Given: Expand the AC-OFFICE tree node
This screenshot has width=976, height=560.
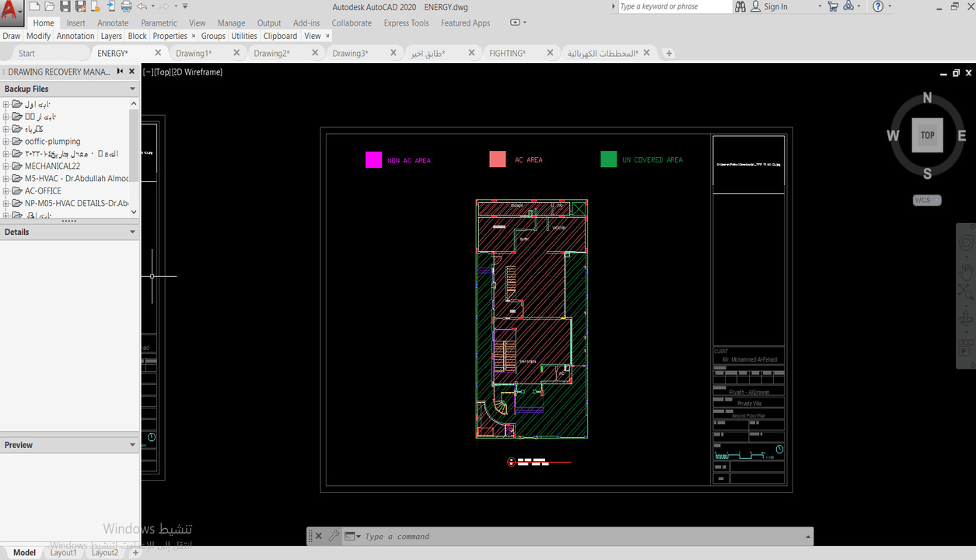Looking at the screenshot, I should point(6,191).
